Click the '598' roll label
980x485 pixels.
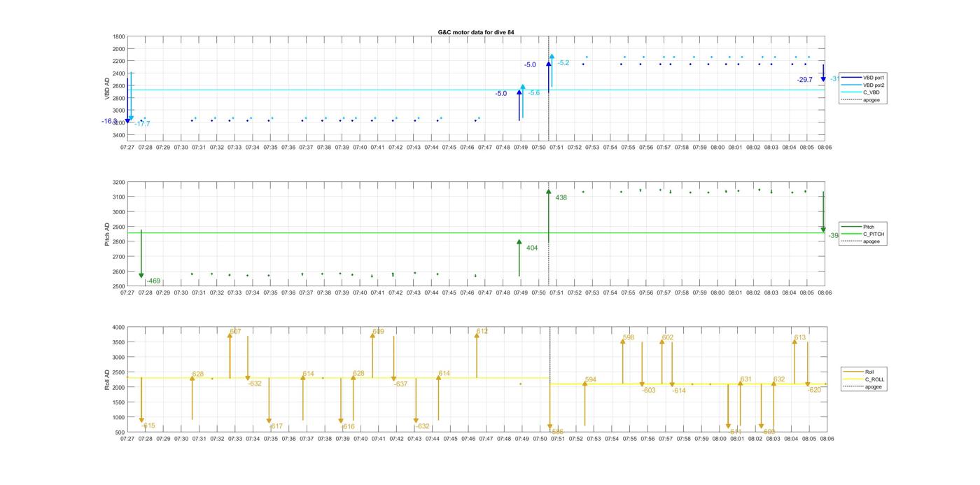tap(629, 337)
